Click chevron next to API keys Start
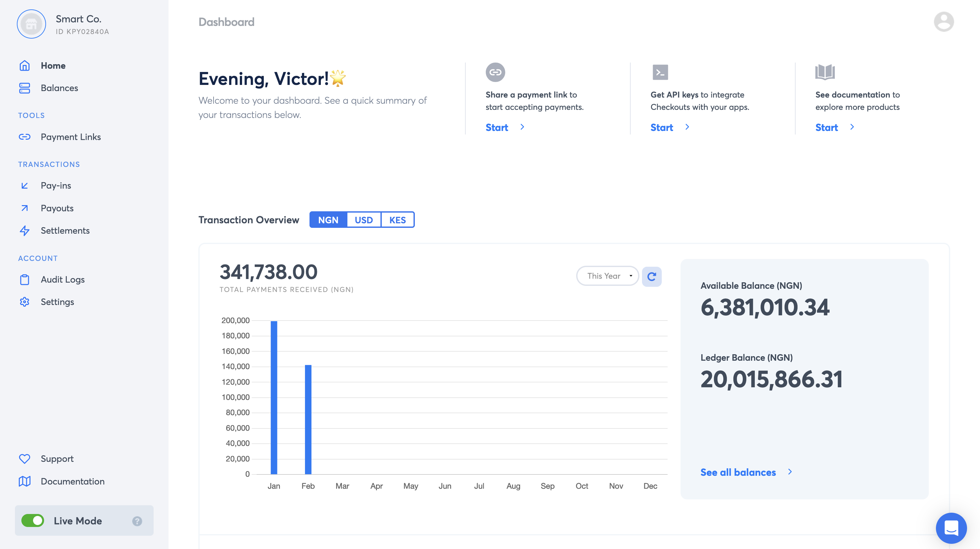The image size is (980, 549). pyautogui.click(x=687, y=127)
